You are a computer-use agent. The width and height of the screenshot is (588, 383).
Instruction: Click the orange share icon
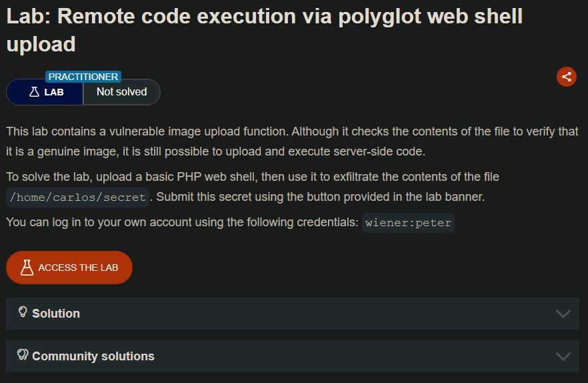point(566,77)
